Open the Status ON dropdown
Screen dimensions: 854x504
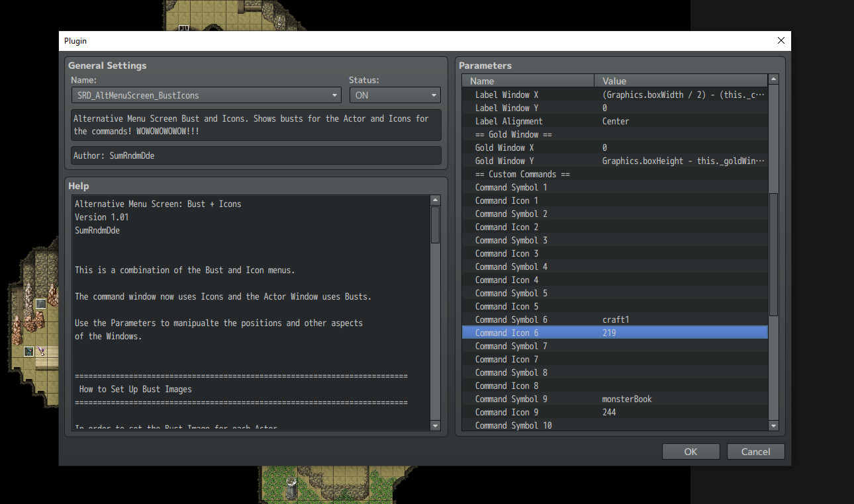[x=395, y=95]
